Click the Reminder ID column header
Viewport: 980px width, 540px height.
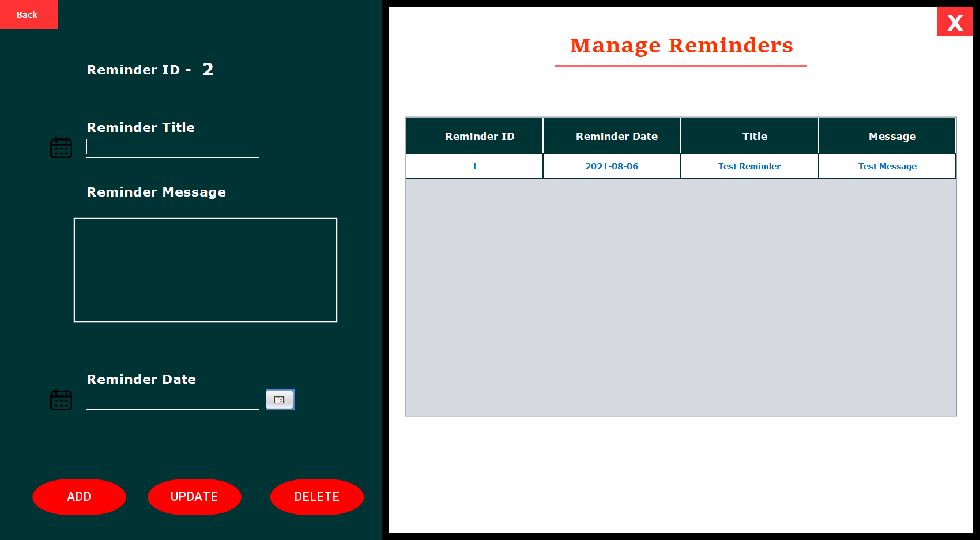(474, 136)
